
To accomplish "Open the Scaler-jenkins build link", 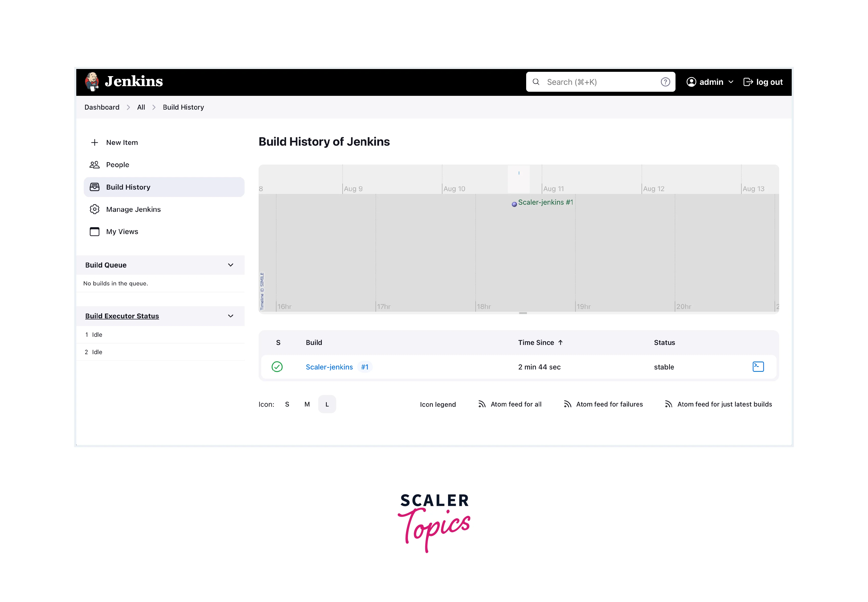I will pos(329,367).
